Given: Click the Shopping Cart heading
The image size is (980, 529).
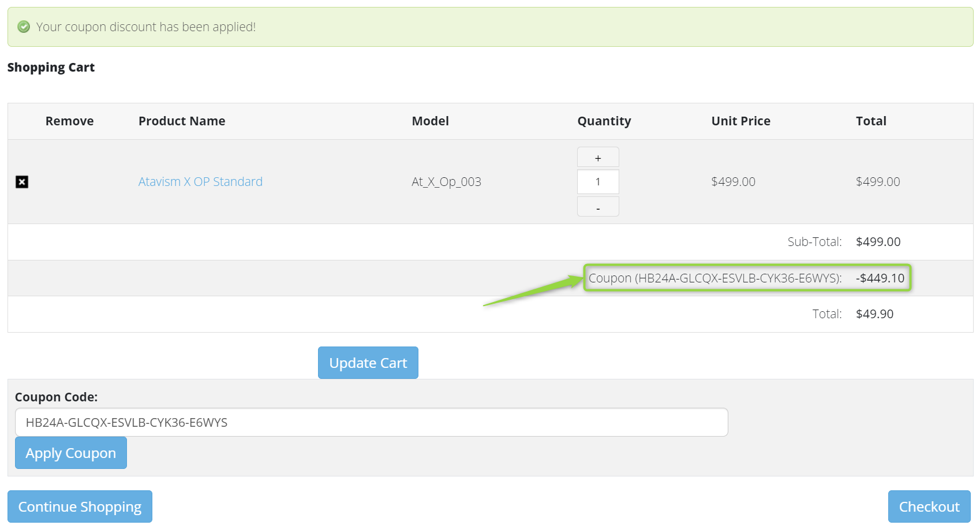Looking at the screenshot, I should coord(51,68).
